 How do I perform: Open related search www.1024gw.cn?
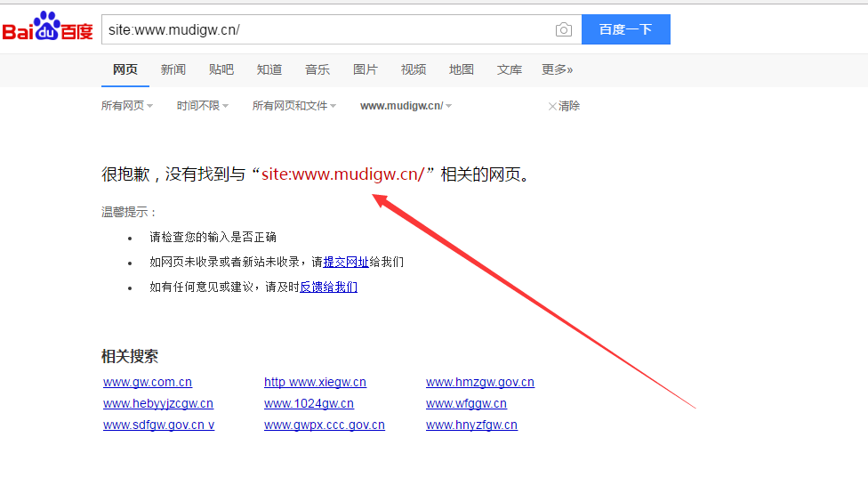point(309,404)
